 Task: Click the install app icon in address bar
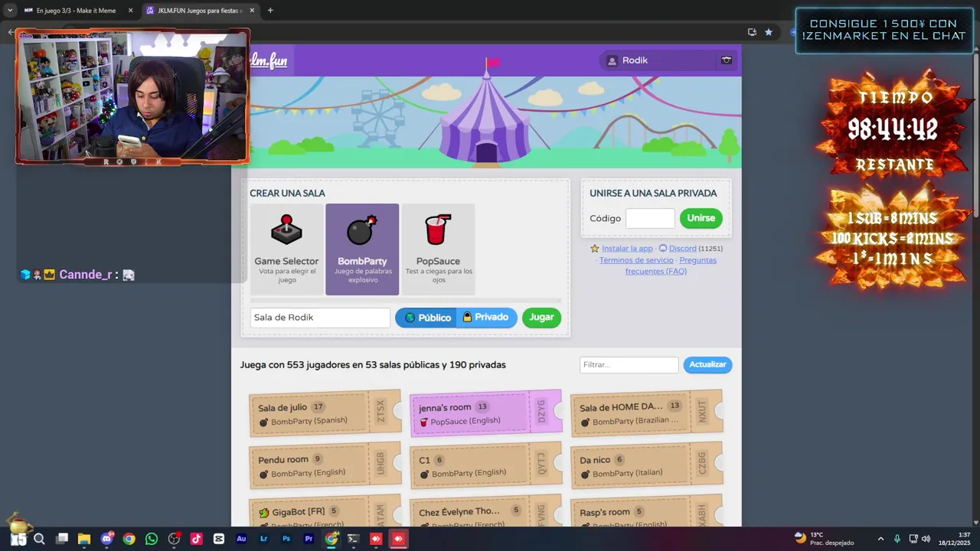752,32
